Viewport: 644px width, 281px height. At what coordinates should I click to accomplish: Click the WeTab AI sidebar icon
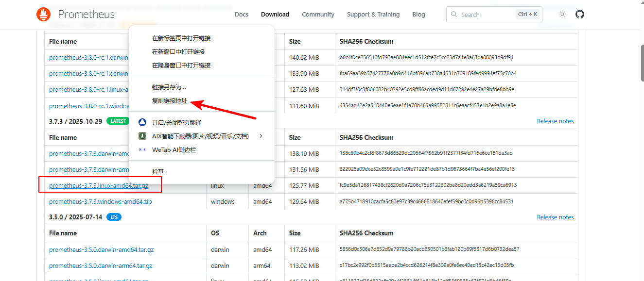[x=142, y=150]
